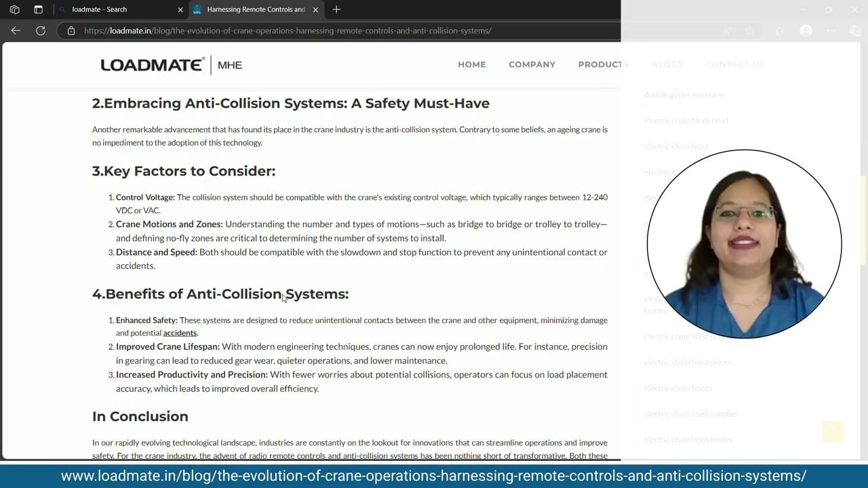Open the electric chain hoist trolley link
This screenshot has height=488, width=868.
(688, 439)
